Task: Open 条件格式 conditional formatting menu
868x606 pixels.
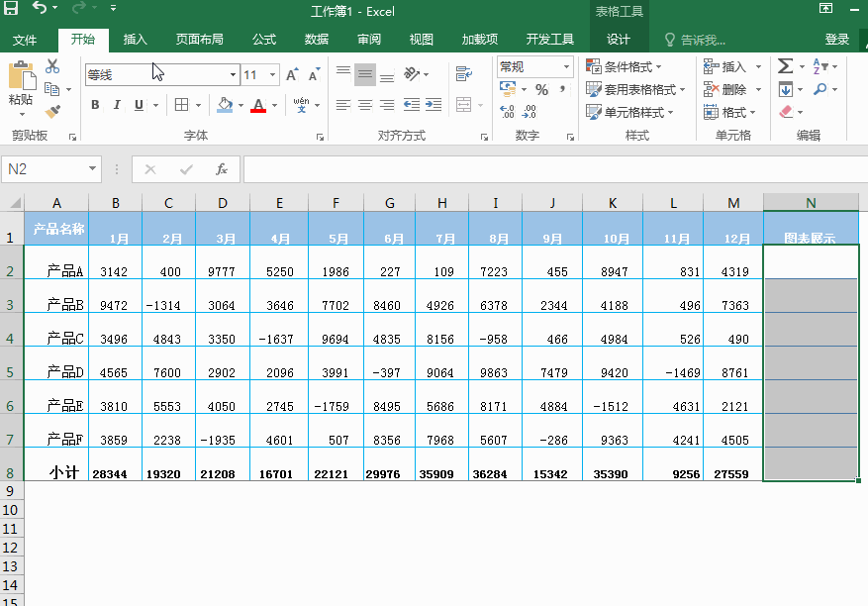Action: coord(624,67)
